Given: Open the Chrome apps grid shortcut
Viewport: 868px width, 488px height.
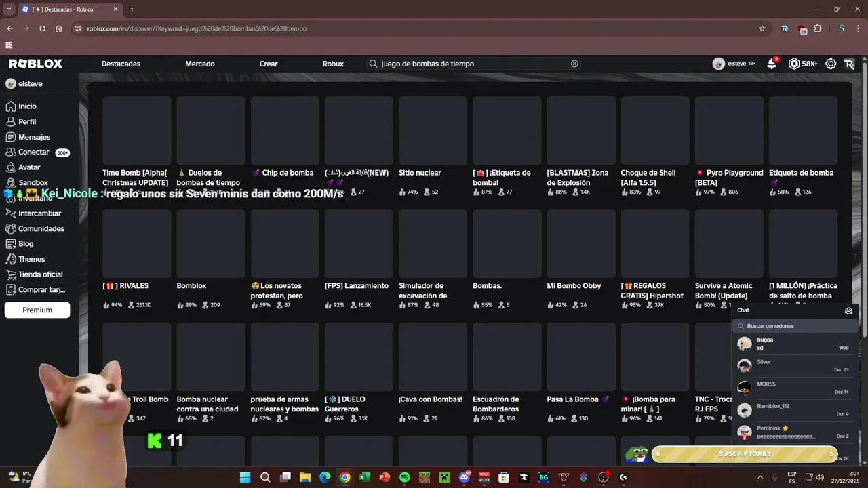Looking at the screenshot, I should tap(9, 45).
